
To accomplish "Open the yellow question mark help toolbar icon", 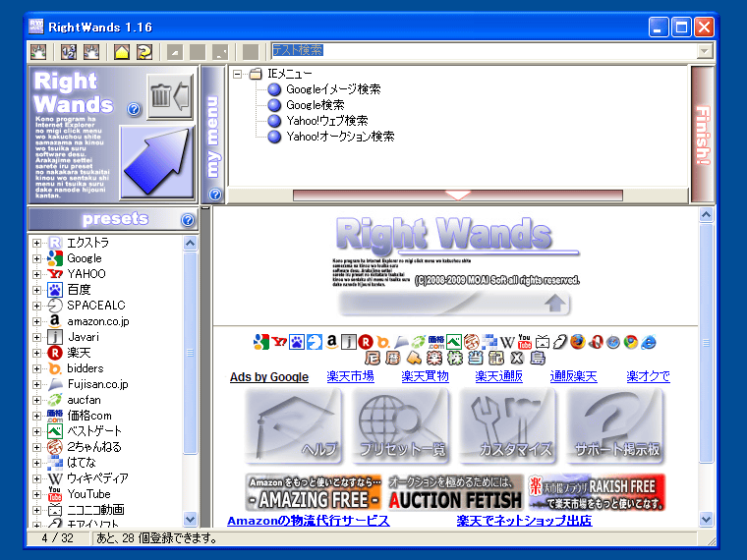I will (144, 51).
